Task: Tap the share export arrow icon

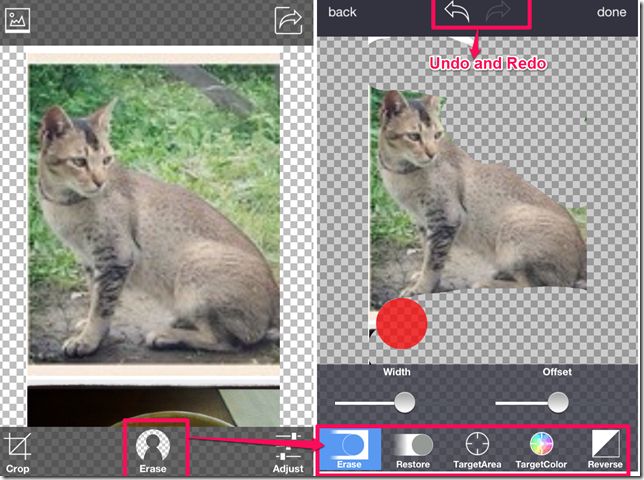Action: [x=288, y=19]
